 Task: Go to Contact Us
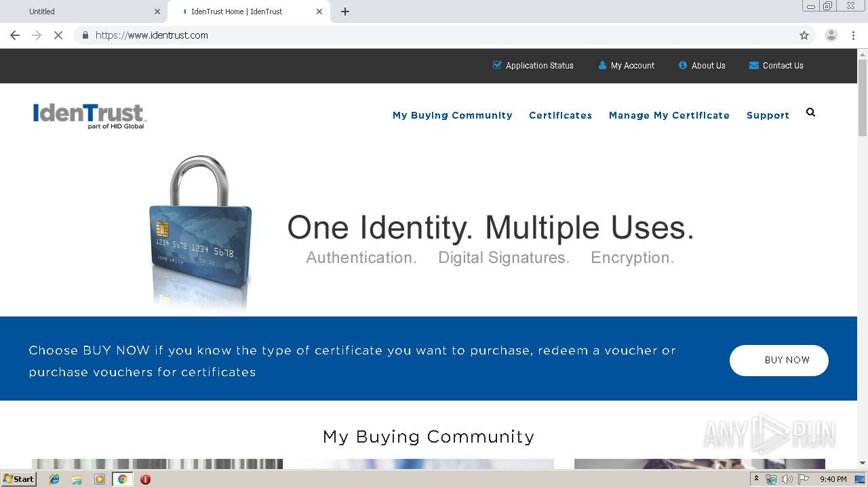(x=776, y=66)
